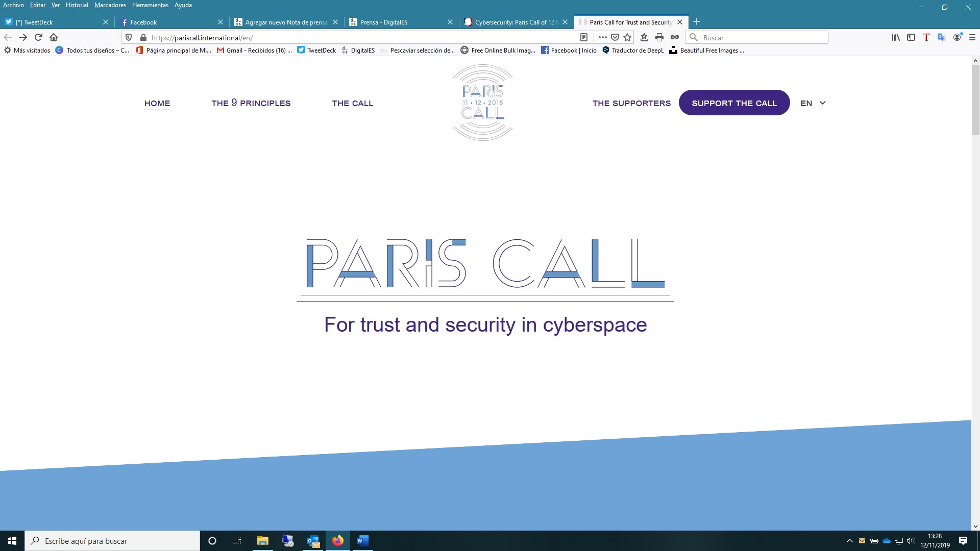
Task: Print the page using printer icon
Action: [x=659, y=37]
